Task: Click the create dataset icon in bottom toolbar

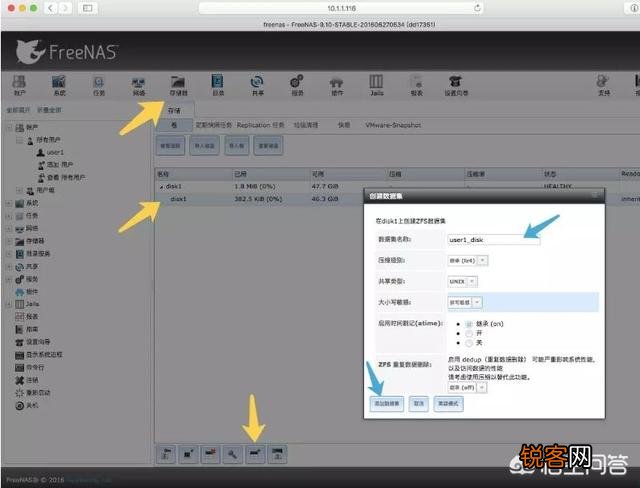Action: pyautogui.click(x=255, y=454)
